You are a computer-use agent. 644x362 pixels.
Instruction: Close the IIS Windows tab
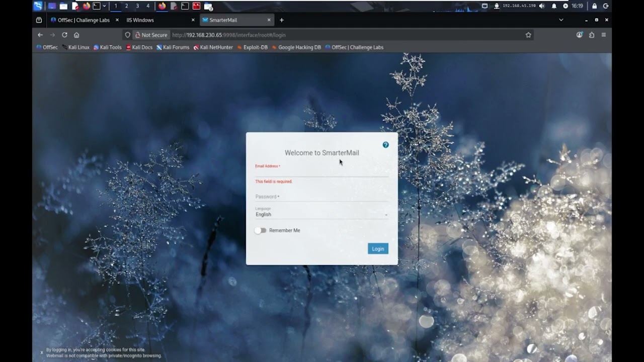coord(193,20)
